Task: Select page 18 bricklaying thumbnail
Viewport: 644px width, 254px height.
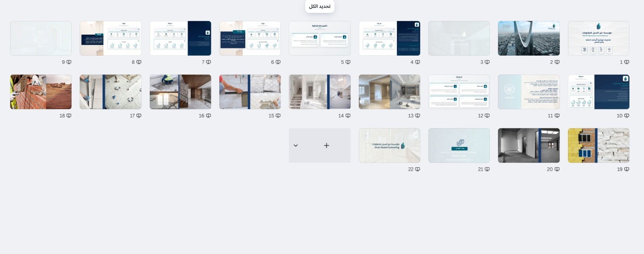Action: (x=41, y=92)
